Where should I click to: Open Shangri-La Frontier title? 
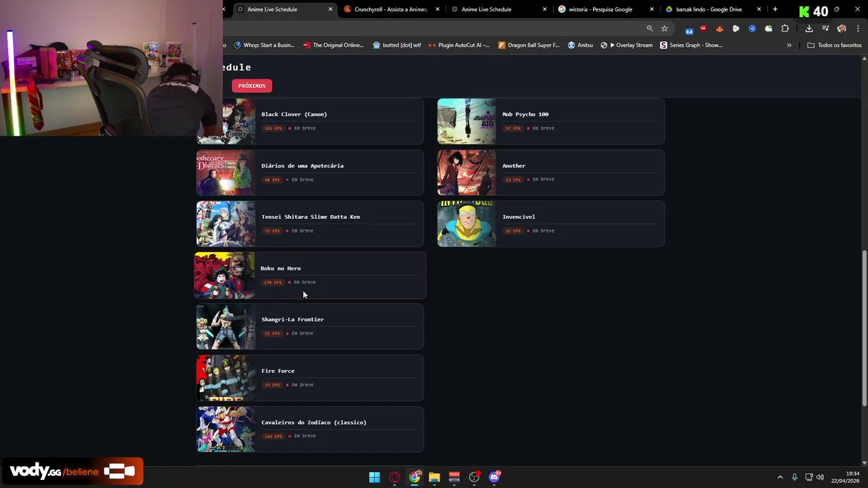292,319
